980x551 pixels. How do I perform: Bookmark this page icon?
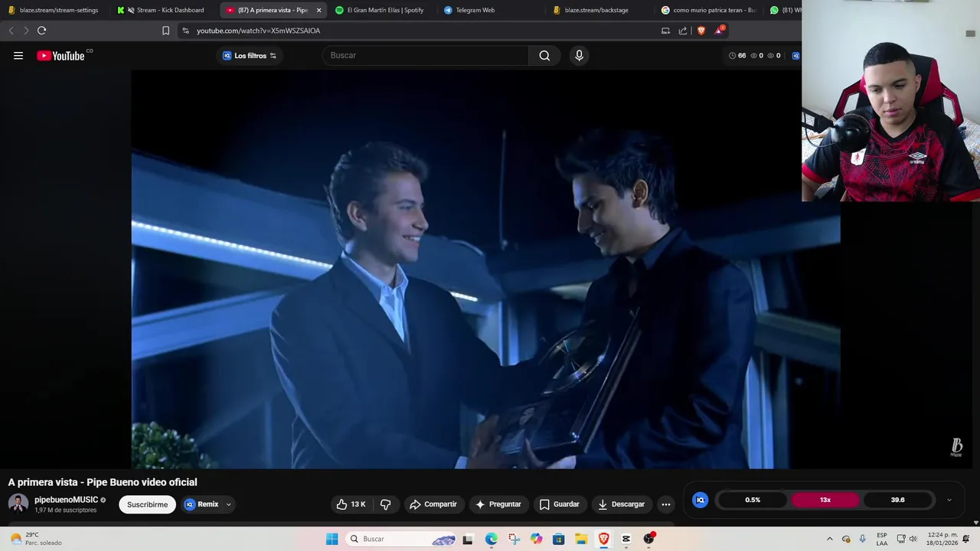[165, 31]
